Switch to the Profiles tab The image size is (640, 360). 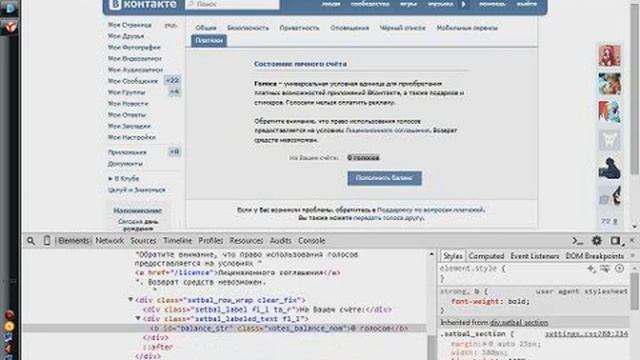click(x=211, y=241)
